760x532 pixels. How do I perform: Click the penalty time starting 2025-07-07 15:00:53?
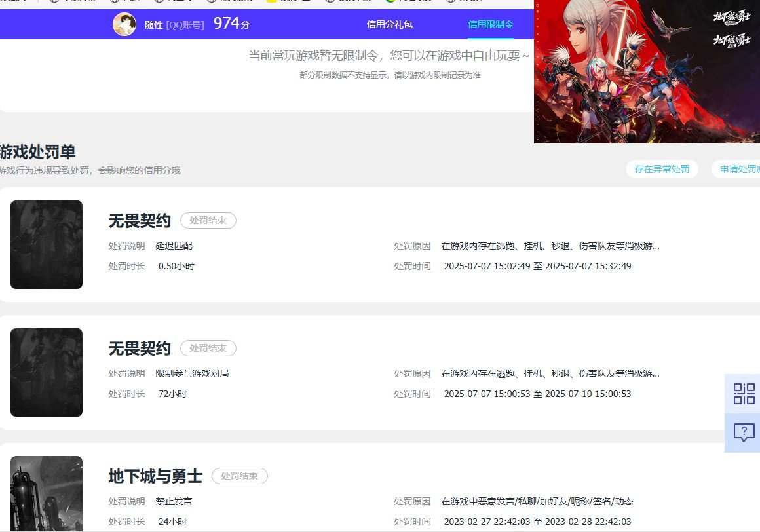(537, 394)
